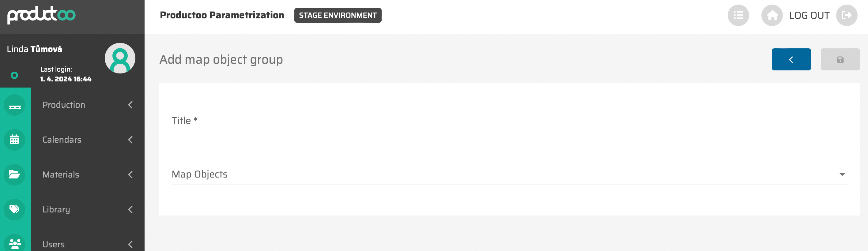Open the Library menu item
Viewport: 868px width, 251px height.
click(56, 210)
